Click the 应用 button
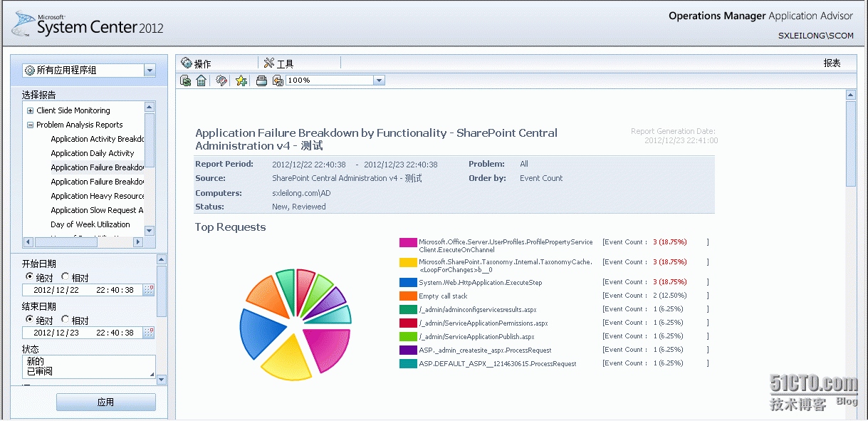Viewport: 868px width, 421px height. pyautogui.click(x=106, y=402)
